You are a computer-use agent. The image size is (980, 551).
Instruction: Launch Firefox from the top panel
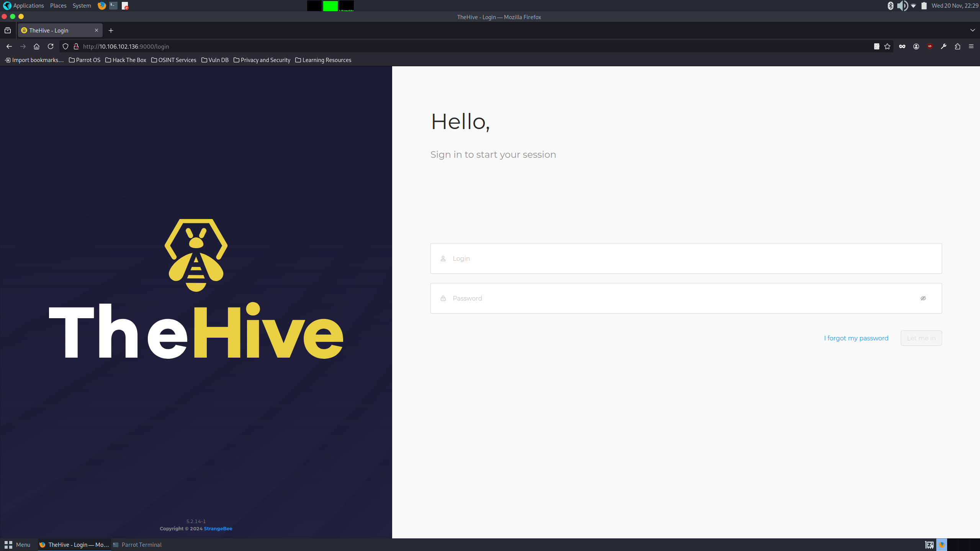click(x=101, y=6)
